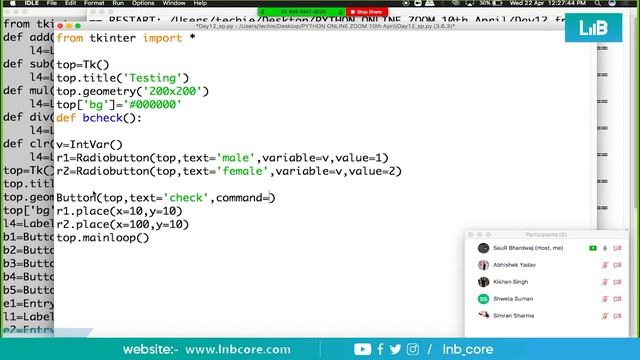Click Simran Sharma's avatar
The width and height of the screenshot is (640, 360).
483,315
